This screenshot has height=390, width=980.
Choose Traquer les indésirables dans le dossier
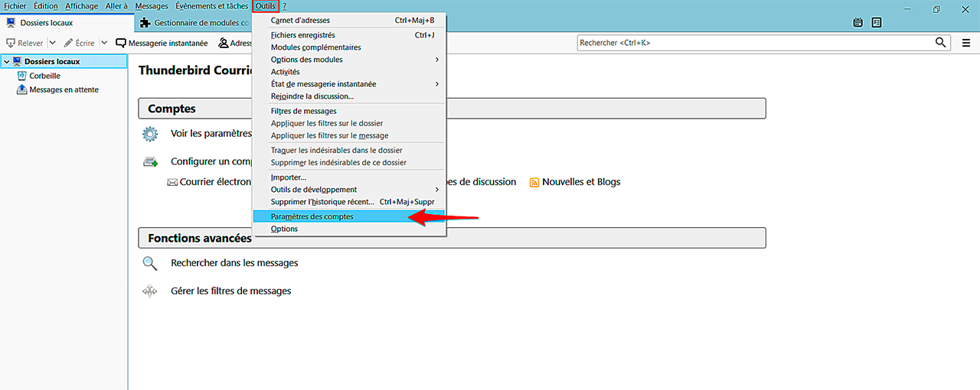pyautogui.click(x=350, y=150)
